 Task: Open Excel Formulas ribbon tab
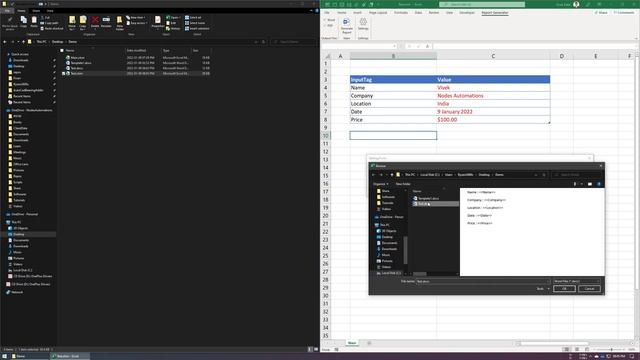(x=401, y=13)
